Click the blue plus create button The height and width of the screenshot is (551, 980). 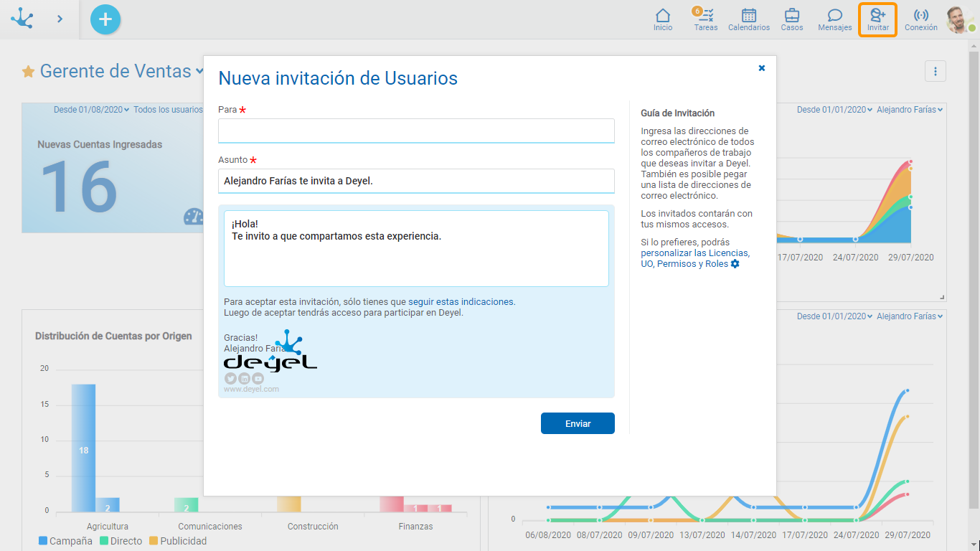[105, 19]
